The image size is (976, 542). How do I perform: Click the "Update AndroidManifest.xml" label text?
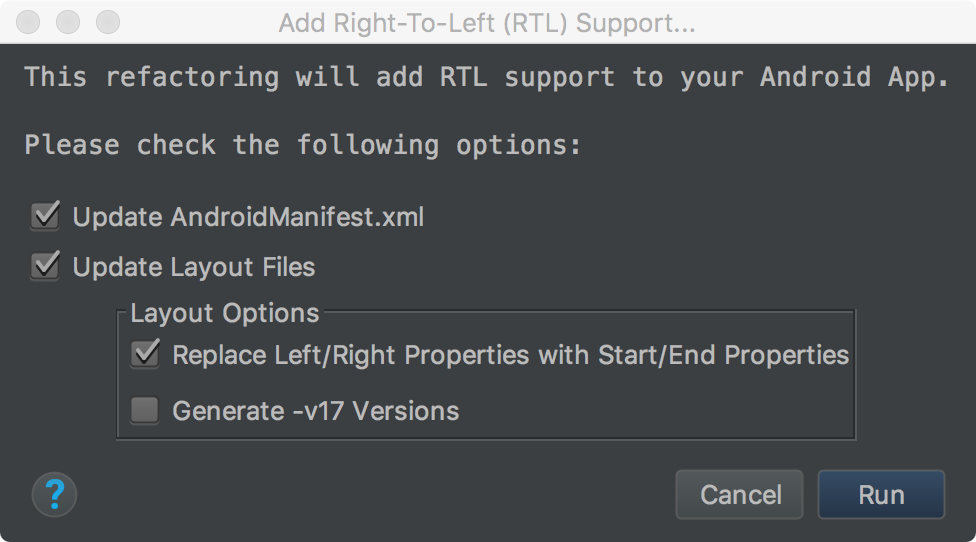248,217
